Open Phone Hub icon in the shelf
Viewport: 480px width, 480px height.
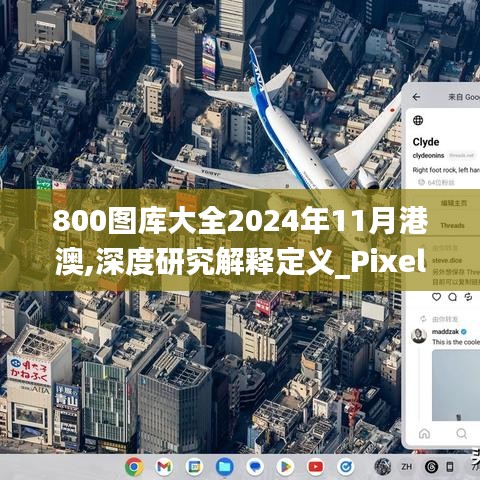pos(450,467)
